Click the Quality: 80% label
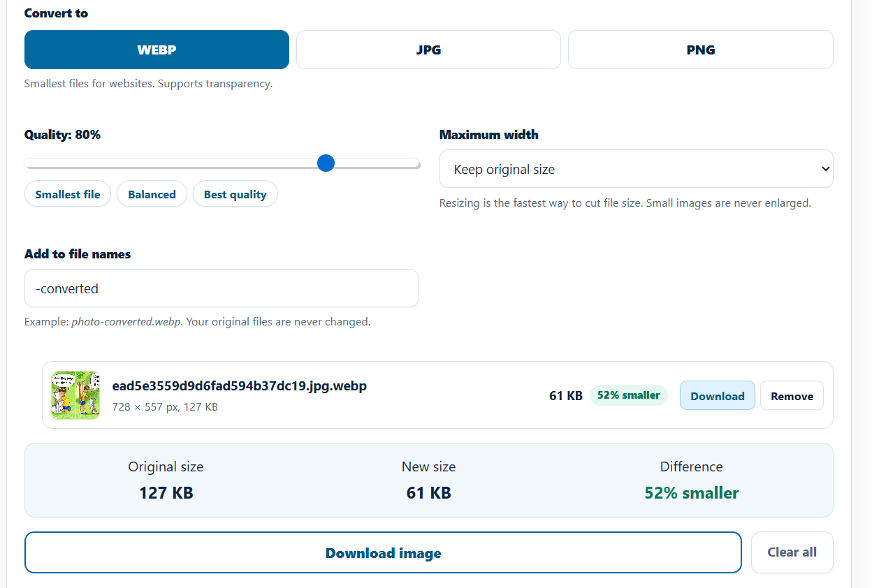This screenshot has width=872, height=588. [63, 135]
